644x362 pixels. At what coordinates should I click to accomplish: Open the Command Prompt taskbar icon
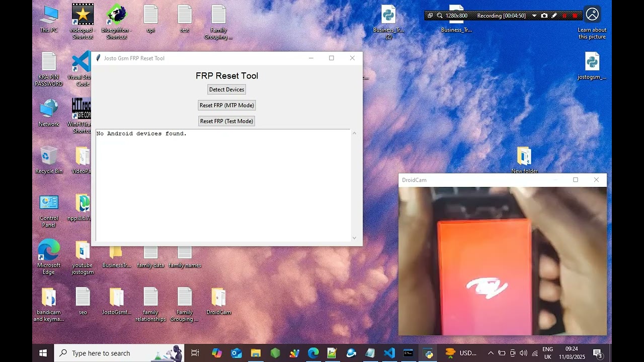[409, 353]
